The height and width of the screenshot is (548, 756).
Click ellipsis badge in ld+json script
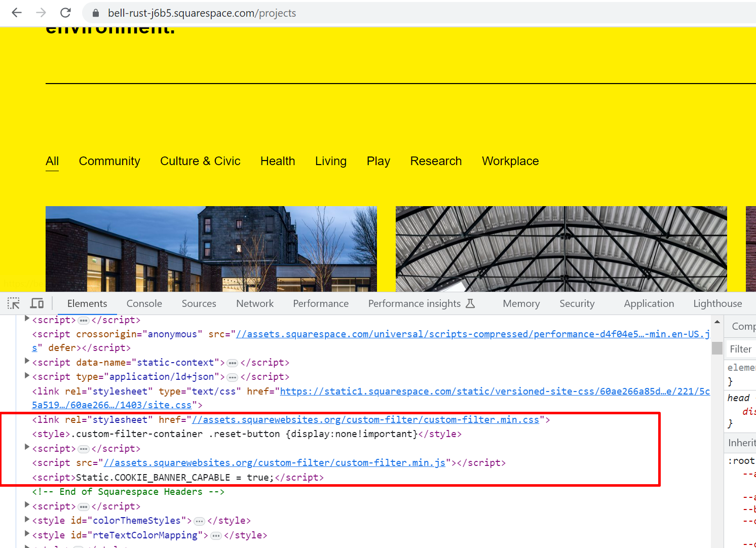[233, 377]
